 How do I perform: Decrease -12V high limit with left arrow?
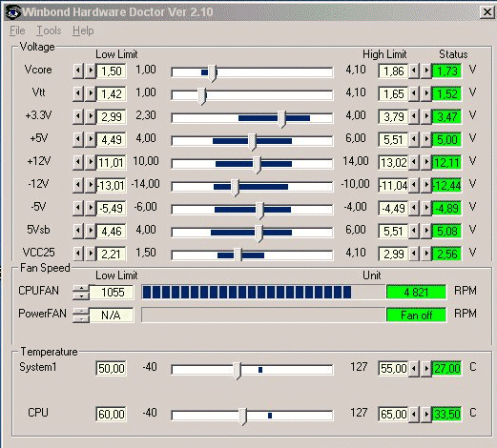(413, 185)
